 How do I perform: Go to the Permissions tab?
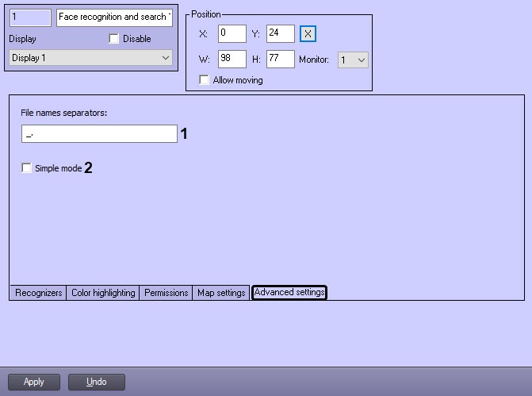[166, 293]
